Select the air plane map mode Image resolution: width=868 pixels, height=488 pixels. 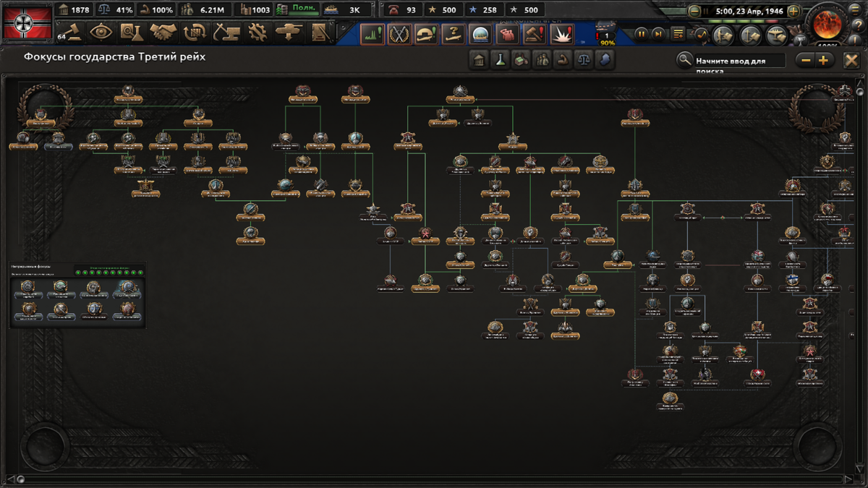tap(775, 35)
